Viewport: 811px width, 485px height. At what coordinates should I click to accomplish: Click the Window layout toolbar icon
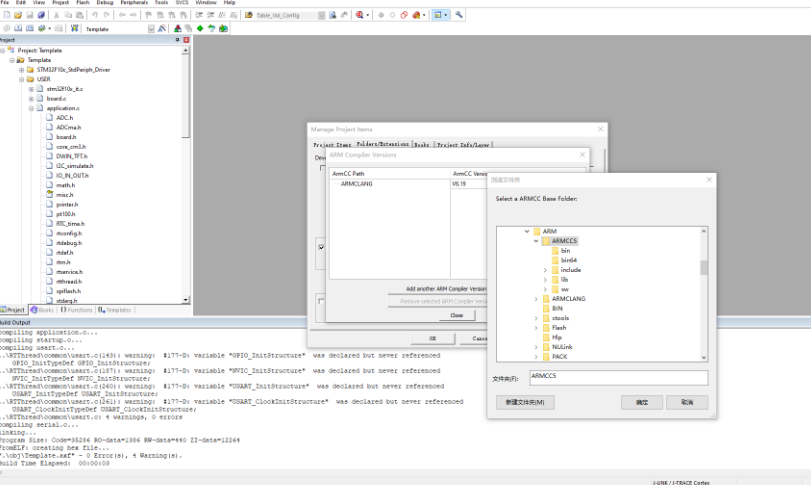tap(438, 15)
